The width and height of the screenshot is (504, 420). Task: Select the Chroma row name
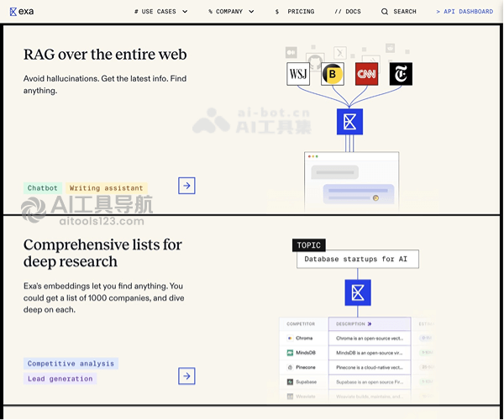pos(304,338)
